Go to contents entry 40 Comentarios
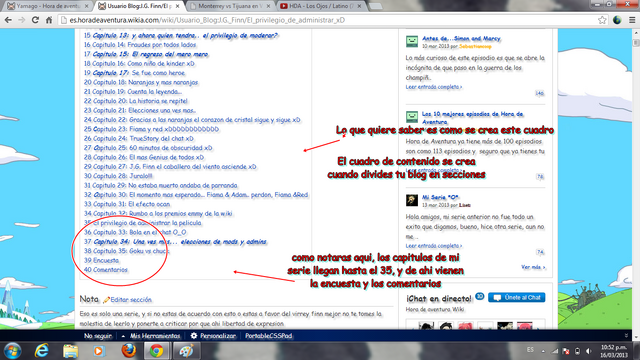This screenshot has height=360, width=640. point(106,270)
